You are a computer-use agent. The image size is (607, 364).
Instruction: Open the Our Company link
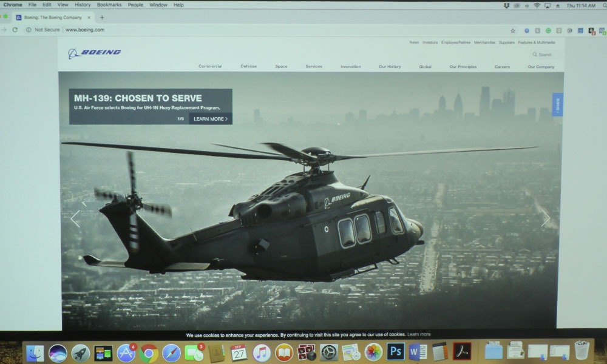click(x=541, y=67)
